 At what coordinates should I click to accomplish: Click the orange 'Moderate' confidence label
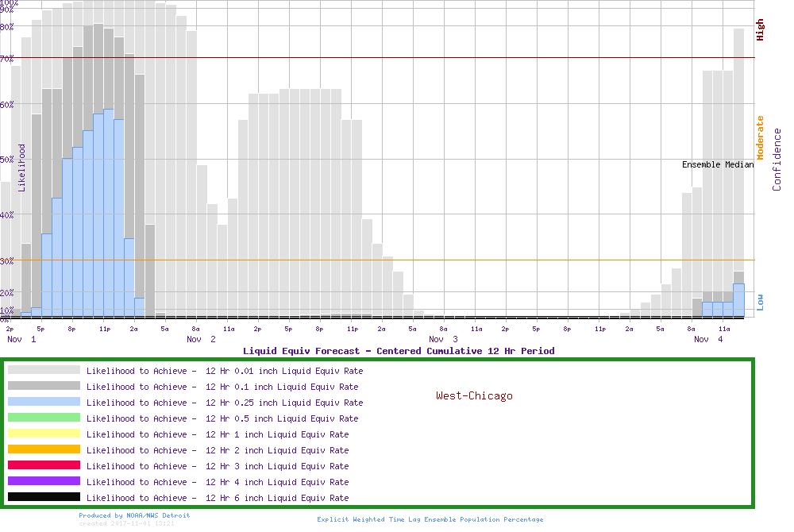760,137
